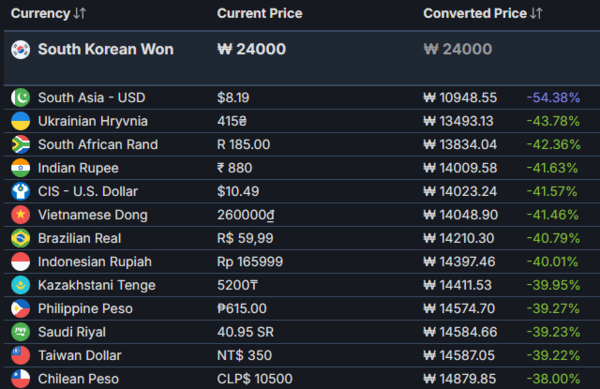Click the Current Price column header
This screenshot has height=389, width=600.
coord(260,13)
